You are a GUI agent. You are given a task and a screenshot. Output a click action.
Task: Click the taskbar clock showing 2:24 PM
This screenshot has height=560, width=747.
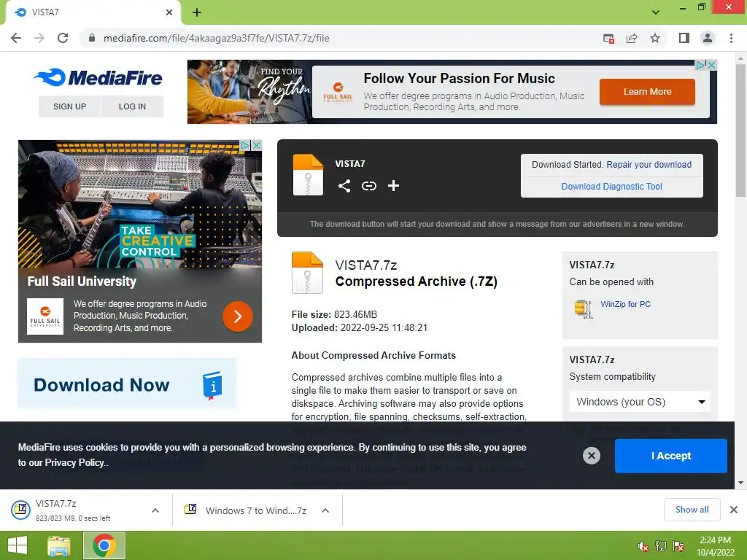[x=716, y=546]
